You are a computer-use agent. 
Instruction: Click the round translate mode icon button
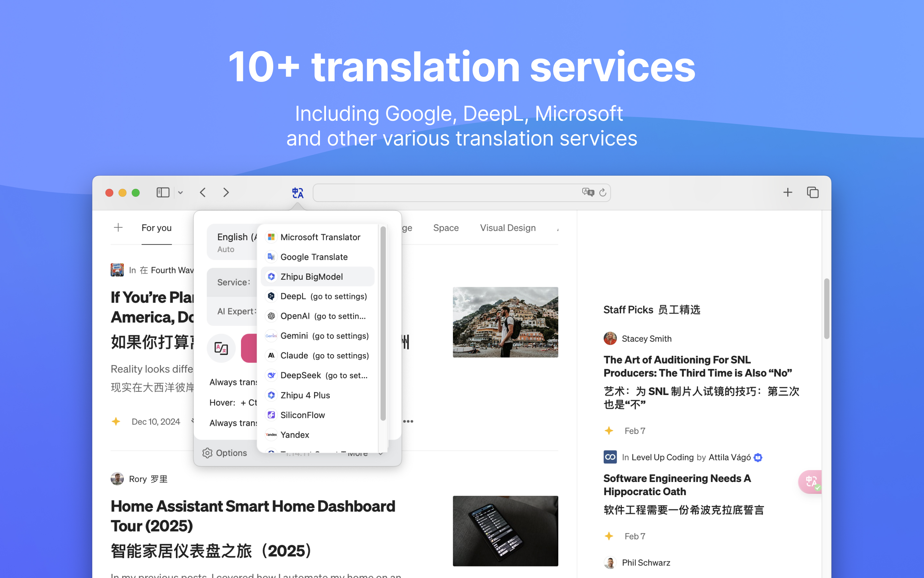pos(221,348)
